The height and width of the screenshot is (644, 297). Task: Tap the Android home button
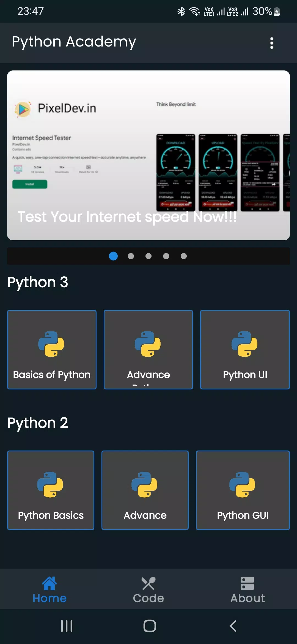150,626
